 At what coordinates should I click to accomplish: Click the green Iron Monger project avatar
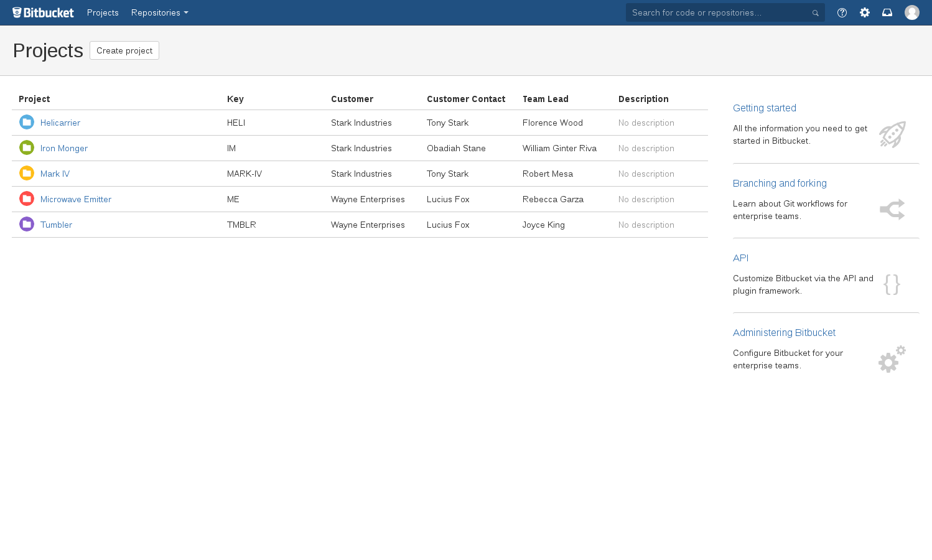pos(27,147)
